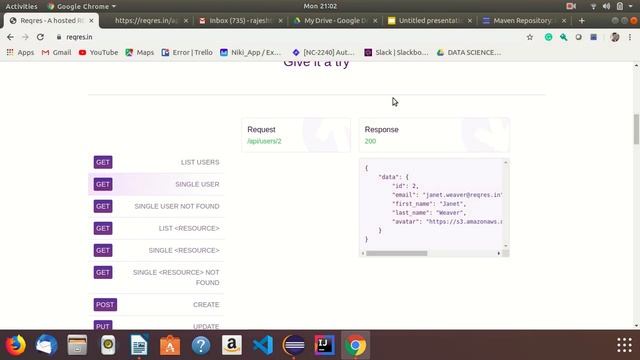
Task: Open the Error | Trello bookmark
Action: (187, 53)
